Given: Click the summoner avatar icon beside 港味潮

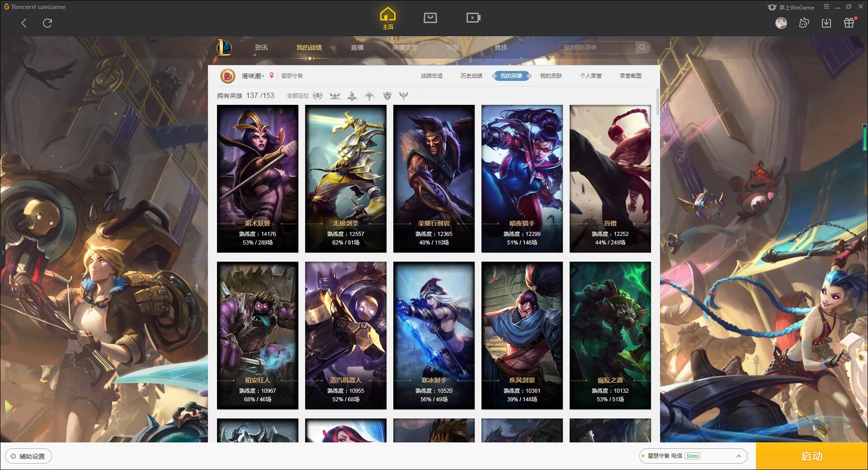Looking at the screenshot, I should click(228, 76).
